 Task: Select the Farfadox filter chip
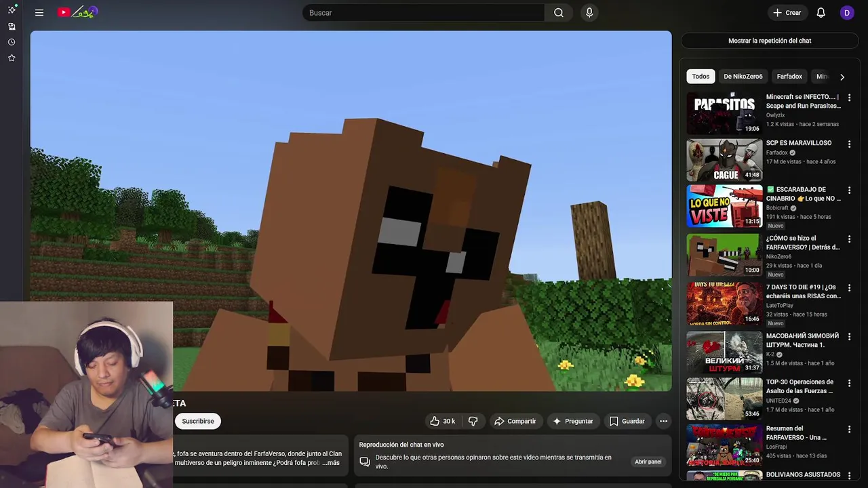789,77
